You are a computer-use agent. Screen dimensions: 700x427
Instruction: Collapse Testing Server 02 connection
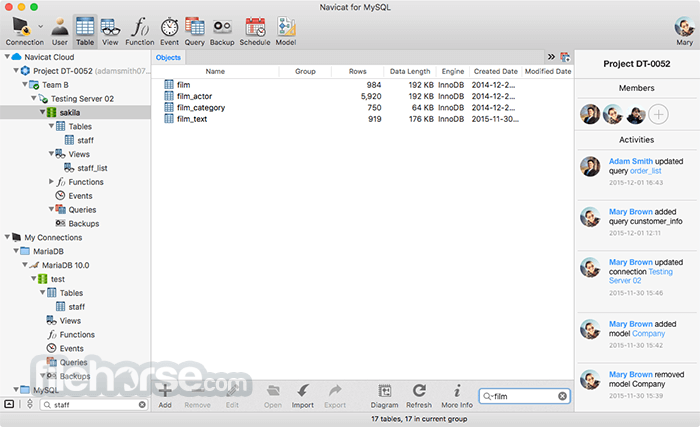point(34,98)
